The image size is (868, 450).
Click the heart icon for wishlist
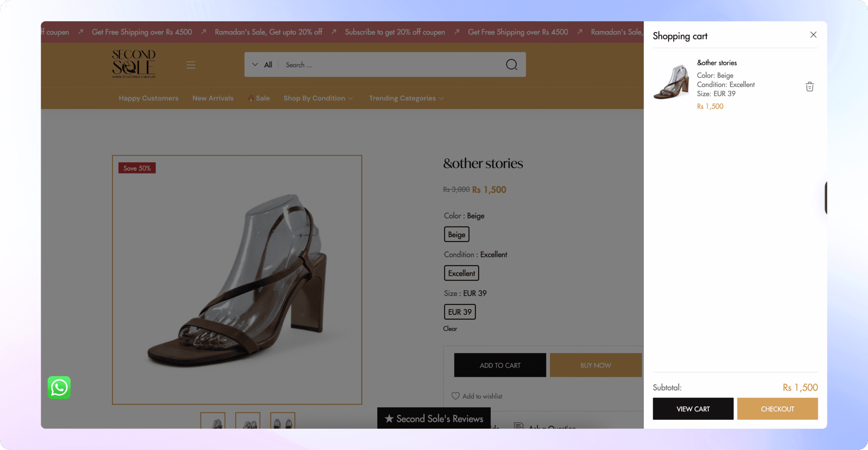tap(455, 396)
